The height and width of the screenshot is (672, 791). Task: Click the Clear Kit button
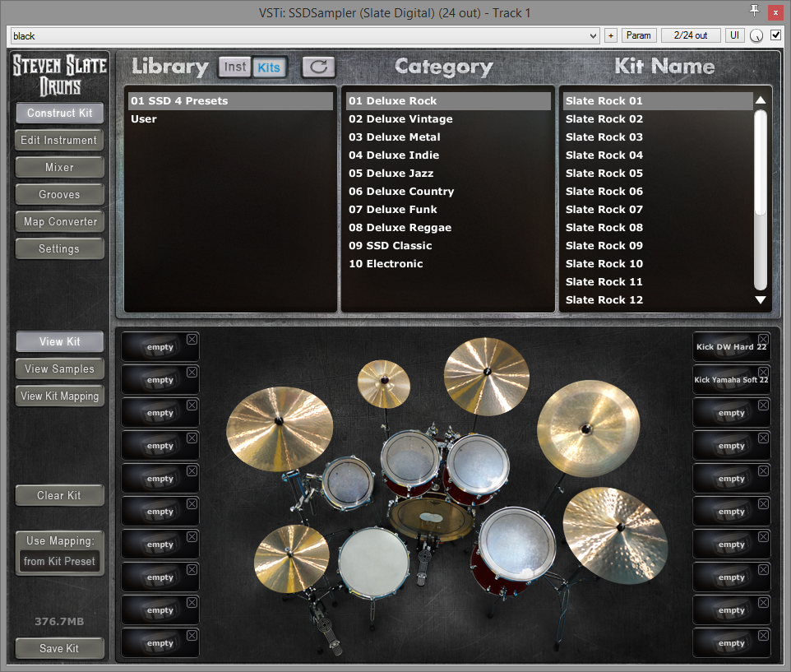(x=59, y=495)
